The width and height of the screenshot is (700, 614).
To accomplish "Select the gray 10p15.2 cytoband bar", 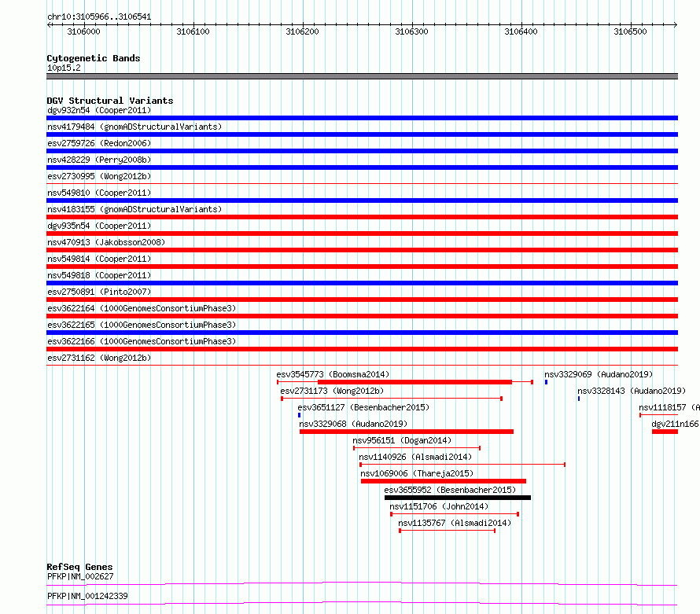I will tap(362, 76).
